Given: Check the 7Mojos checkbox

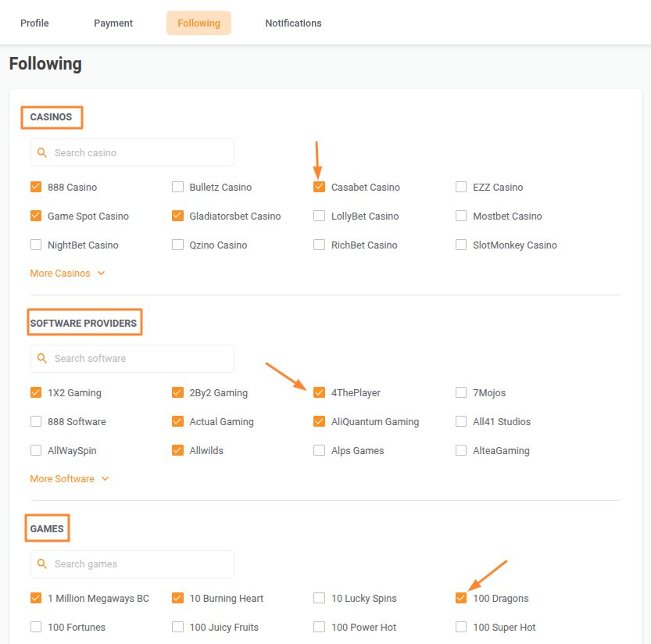Looking at the screenshot, I should [x=461, y=392].
